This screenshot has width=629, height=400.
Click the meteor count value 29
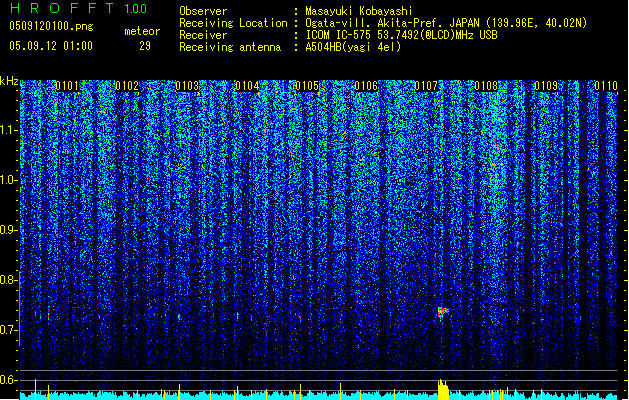[x=145, y=46]
